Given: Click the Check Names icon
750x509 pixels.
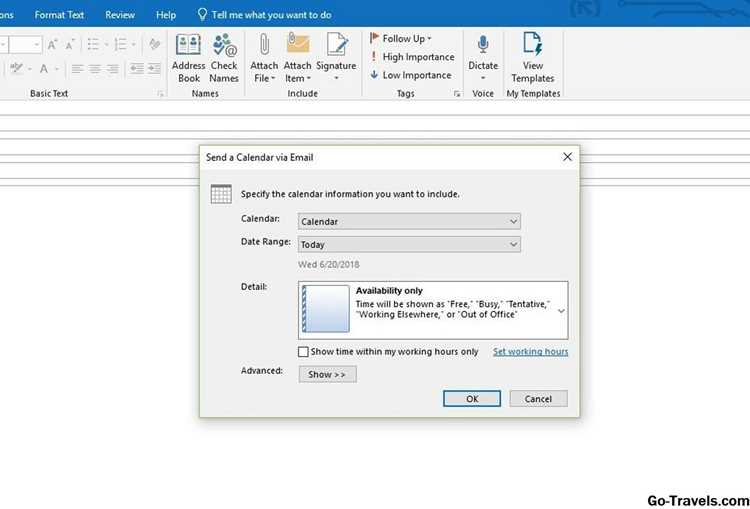Looking at the screenshot, I should [224, 58].
